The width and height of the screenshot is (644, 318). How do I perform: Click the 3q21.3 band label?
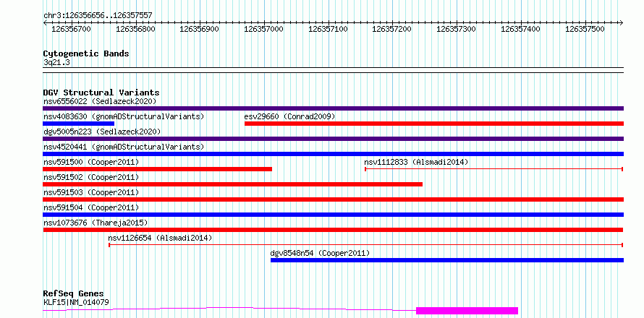click(55, 62)
